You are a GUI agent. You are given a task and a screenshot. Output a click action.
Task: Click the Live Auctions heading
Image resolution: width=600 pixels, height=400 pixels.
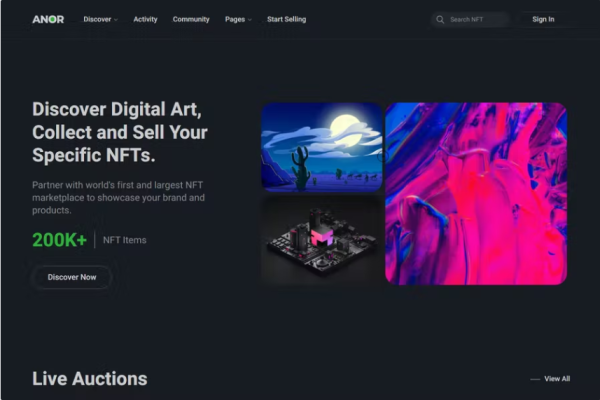click(x=90, y=379)
